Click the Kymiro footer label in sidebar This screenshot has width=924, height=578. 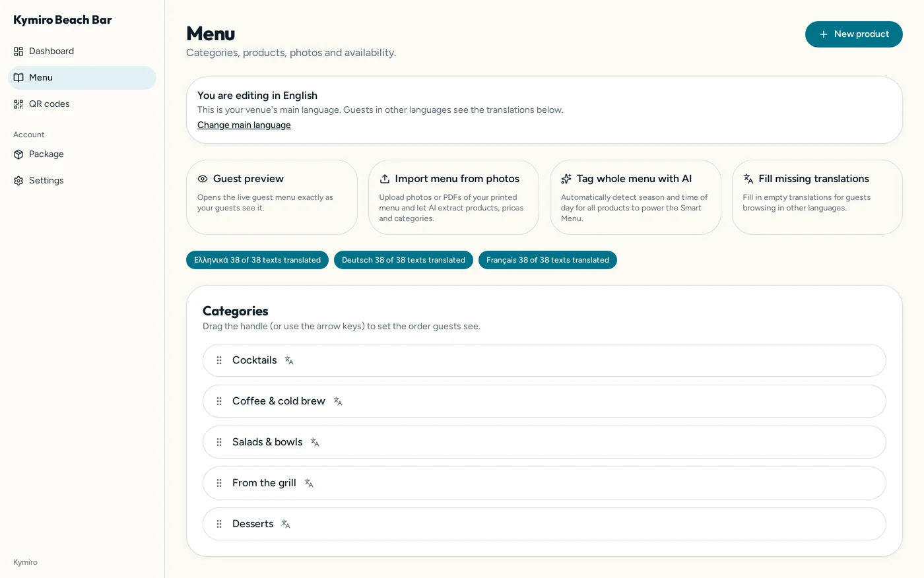point(25,562)
